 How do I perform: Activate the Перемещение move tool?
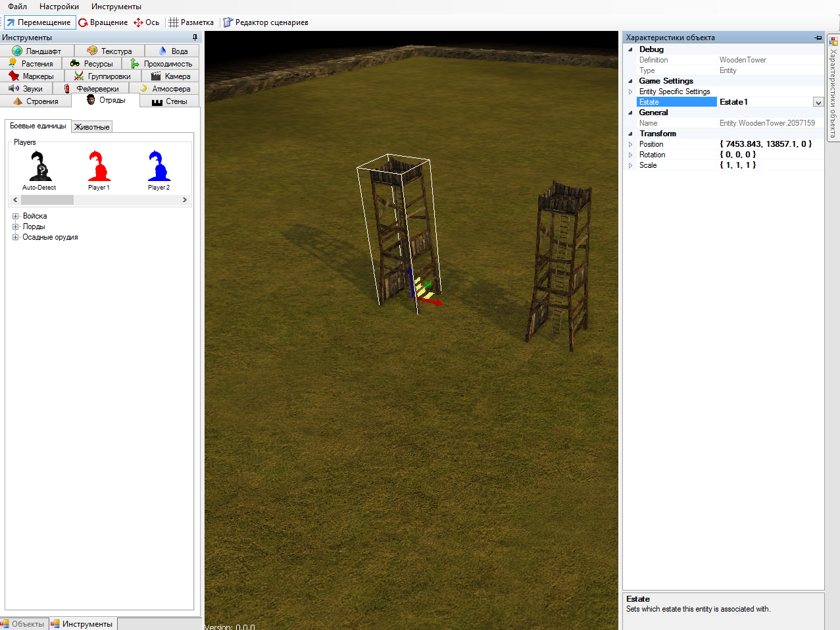39,22
